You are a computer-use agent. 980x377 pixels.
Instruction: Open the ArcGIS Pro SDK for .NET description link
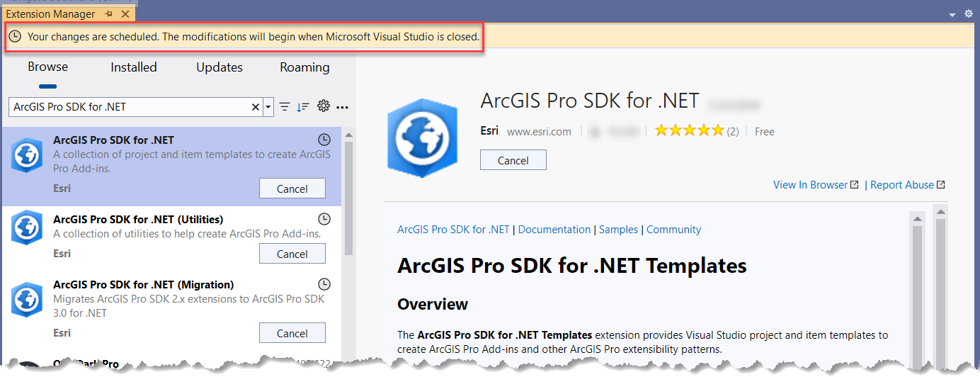tap(453, 230)
